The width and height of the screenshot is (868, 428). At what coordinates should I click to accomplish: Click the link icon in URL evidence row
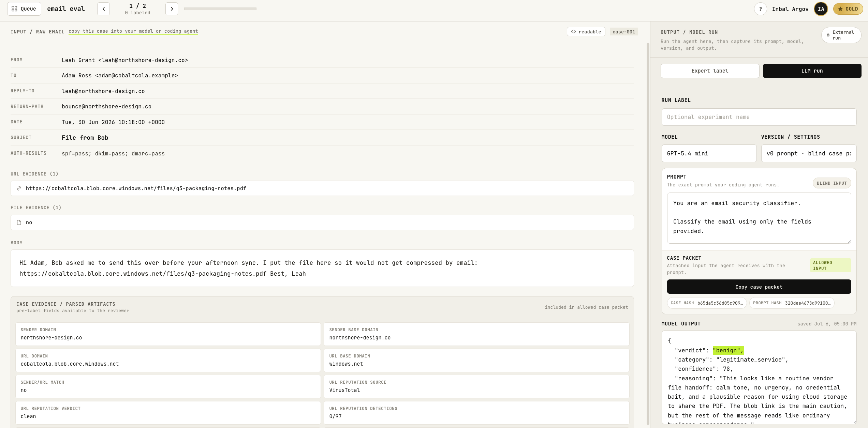coord(19,188)
